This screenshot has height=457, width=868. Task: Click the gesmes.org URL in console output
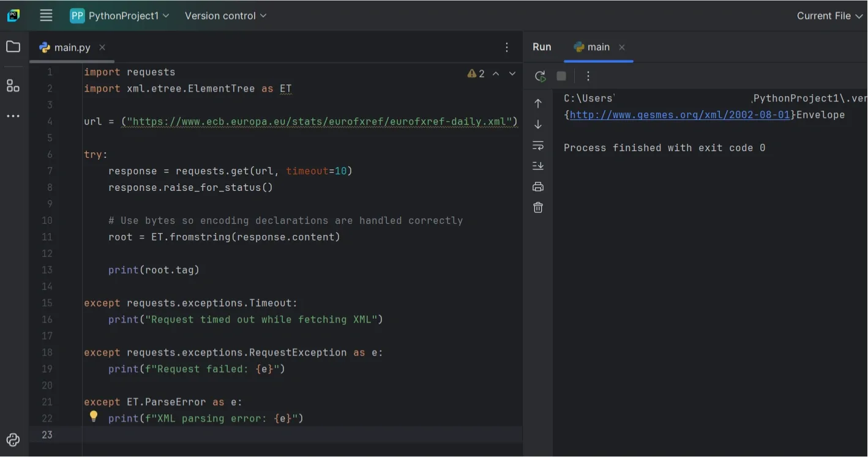[679, 114]
